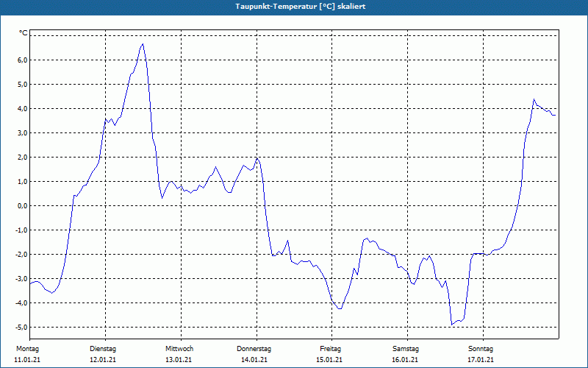Click the Donnerstag day label
Viewport: 588px width, 368px height.
(x=254, y=349)
